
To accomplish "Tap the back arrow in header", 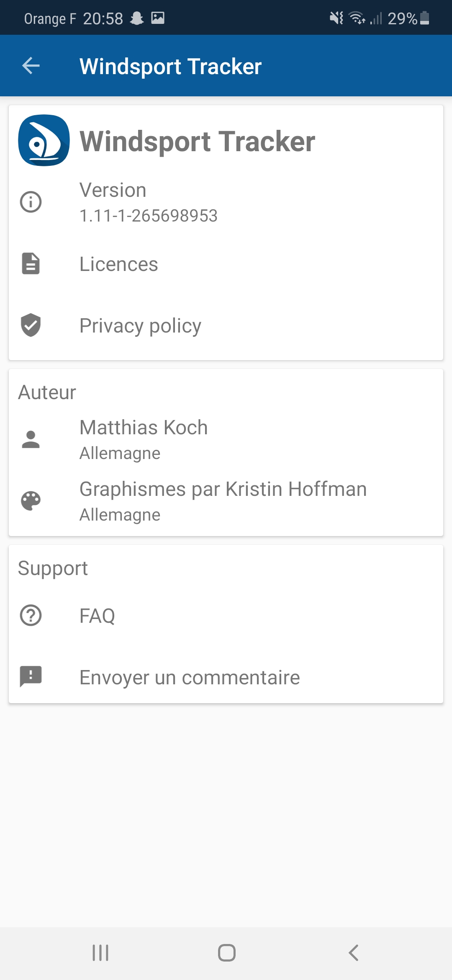I will [x=31, y=66].
